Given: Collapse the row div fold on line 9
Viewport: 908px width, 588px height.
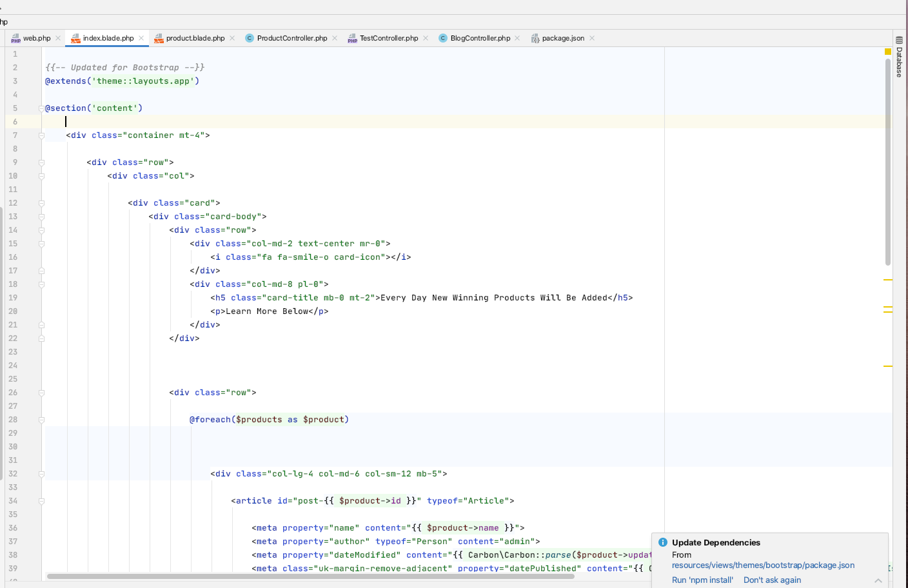Looking at the screenshot, I should click(41, 162).
